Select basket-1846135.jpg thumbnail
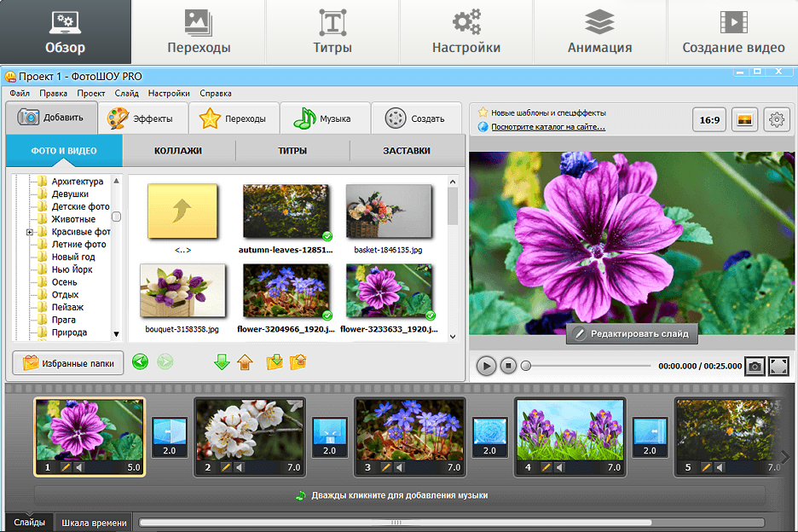The width and height of the screenshot is (798, 532). 388,211
